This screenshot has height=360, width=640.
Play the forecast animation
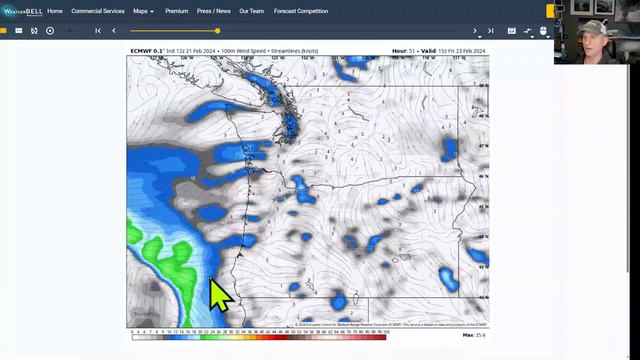(x=50, y=31)
